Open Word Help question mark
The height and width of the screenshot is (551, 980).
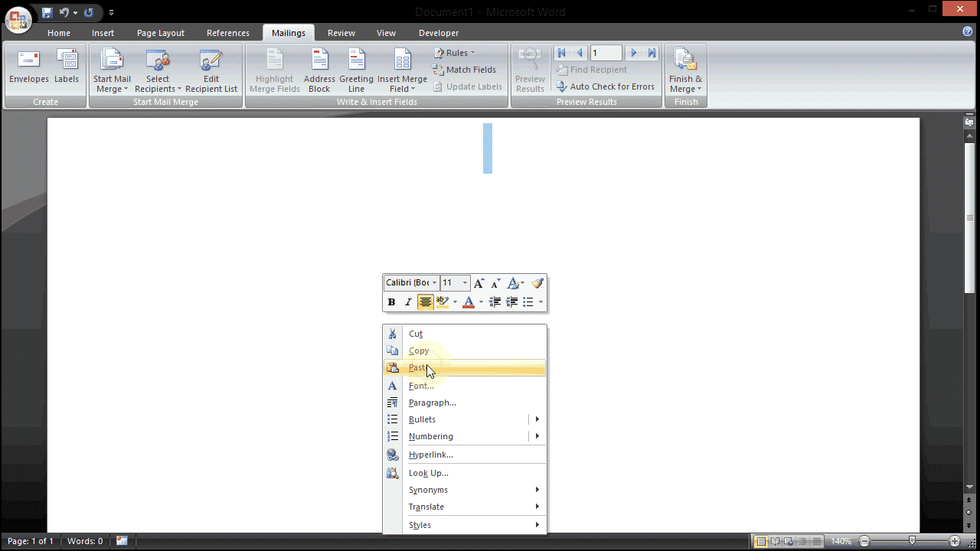[x=968, y=31]
